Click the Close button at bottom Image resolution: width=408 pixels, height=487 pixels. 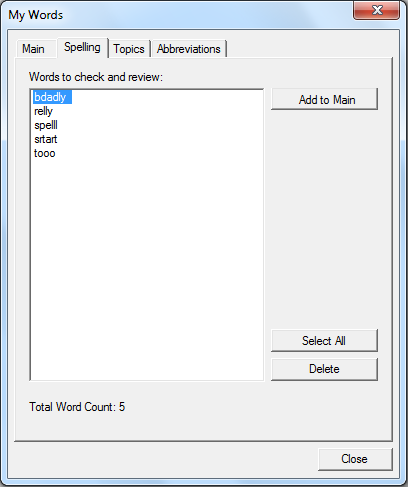(x=355, y=459)
